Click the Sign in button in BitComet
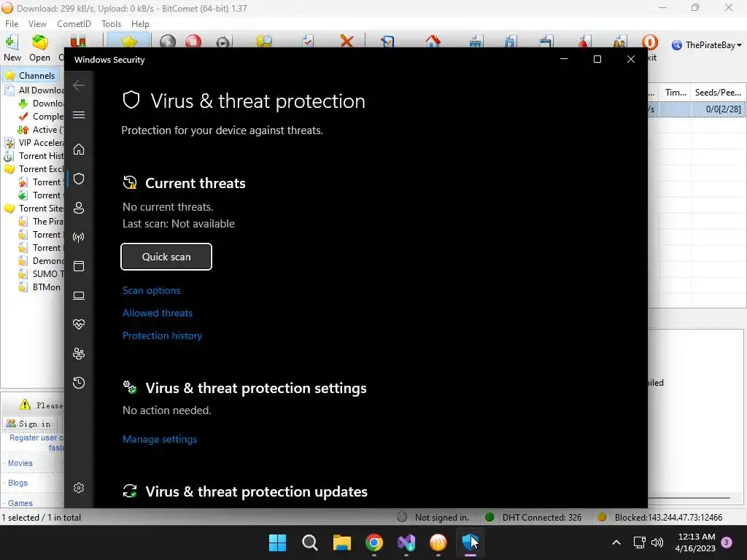The height and width of the screenshot is (560, 747). 29,424
